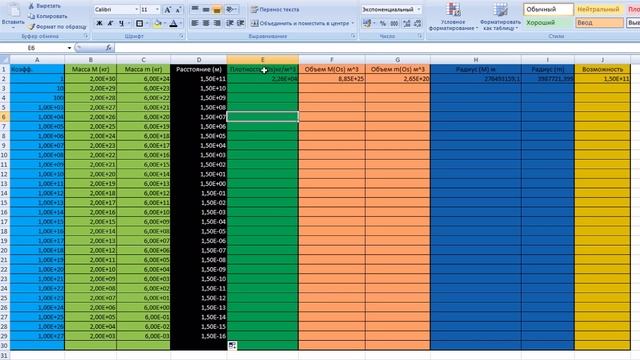640x360 pixels.
Task: Click the Копировать (Copy) button
Action: [48, 16]
